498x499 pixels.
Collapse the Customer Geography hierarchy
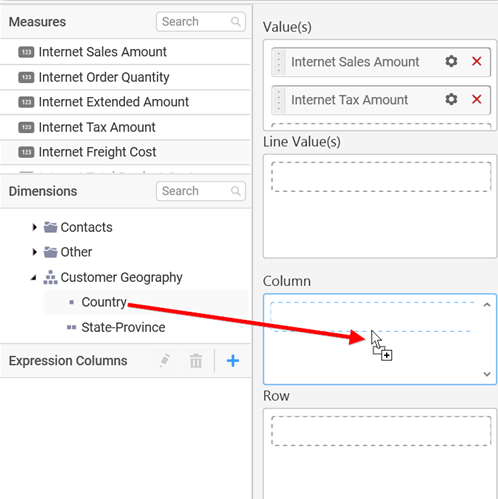(x=34, y=277)
